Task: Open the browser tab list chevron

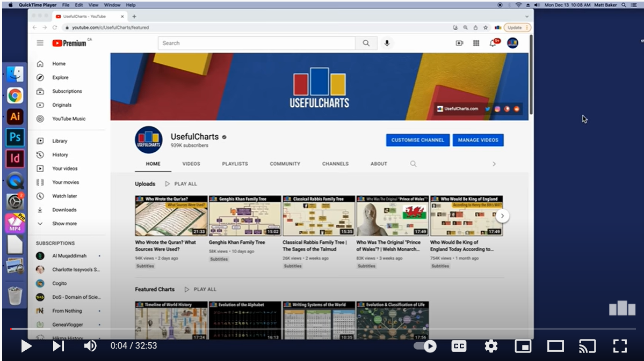Action: click(526, 17)
